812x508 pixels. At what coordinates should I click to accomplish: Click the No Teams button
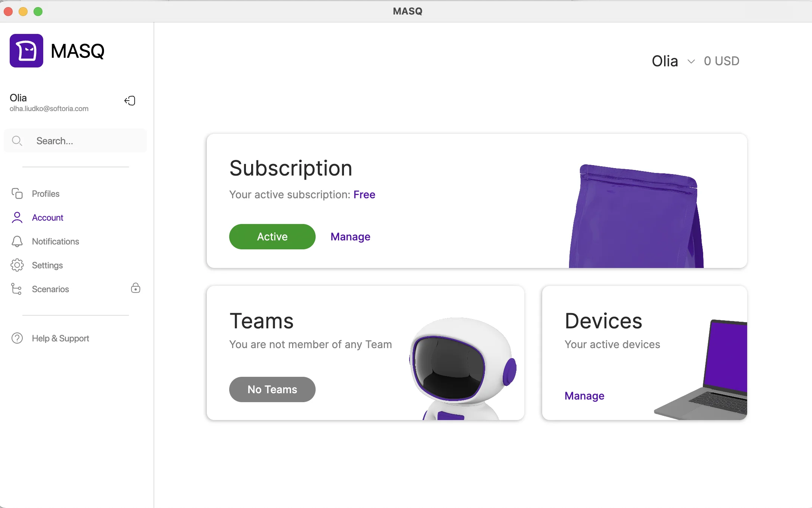click(272, 389)
